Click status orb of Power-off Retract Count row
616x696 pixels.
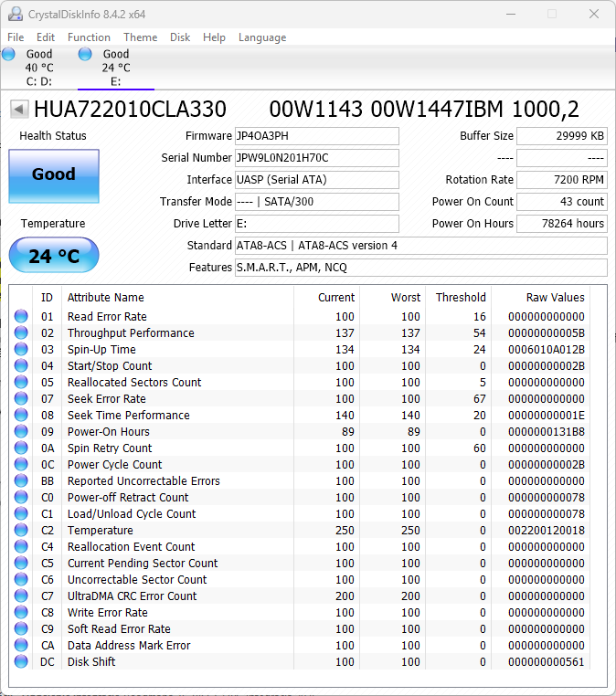(21, 497)
